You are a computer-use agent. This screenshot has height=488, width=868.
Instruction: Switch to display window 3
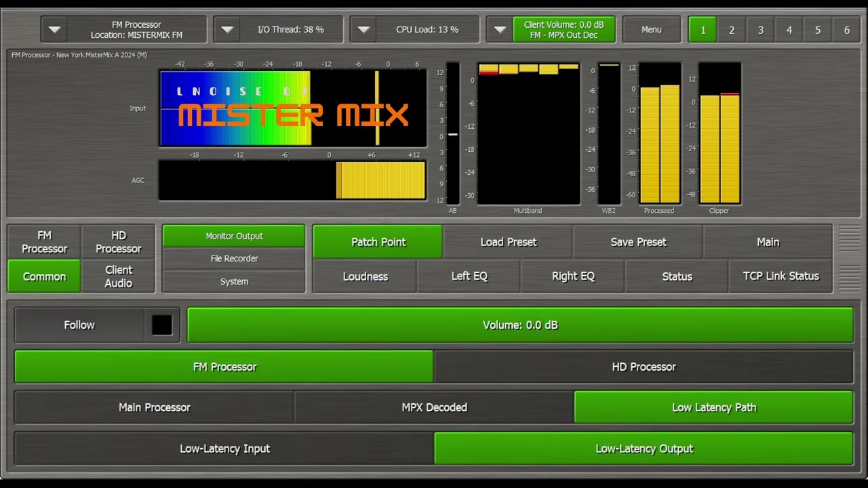point(761,30)
